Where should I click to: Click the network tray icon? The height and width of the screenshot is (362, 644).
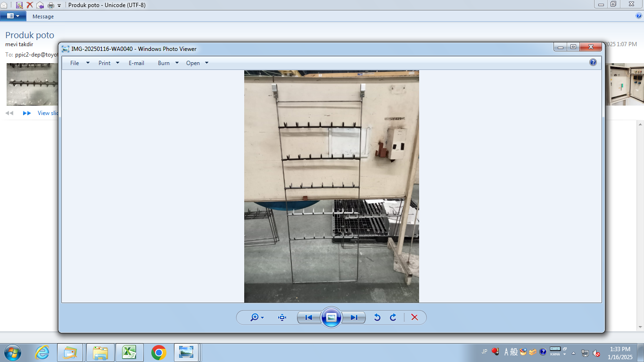point(585,353)
